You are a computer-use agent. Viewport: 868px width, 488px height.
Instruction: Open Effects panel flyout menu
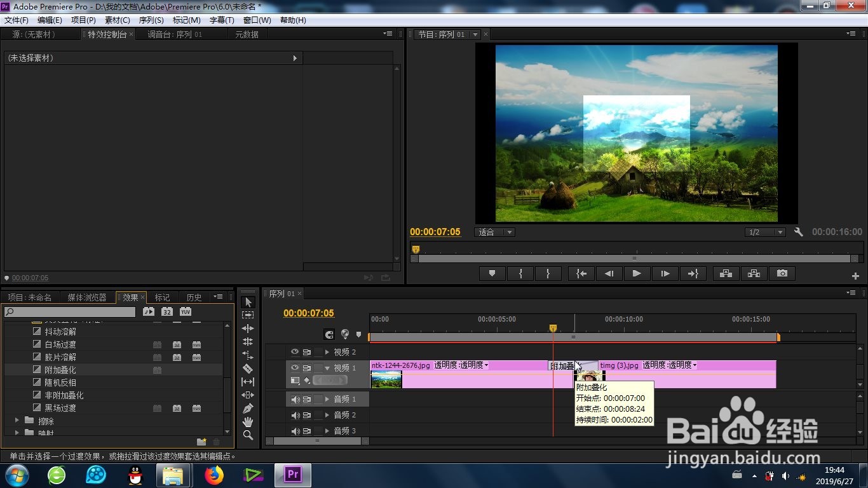219,297
